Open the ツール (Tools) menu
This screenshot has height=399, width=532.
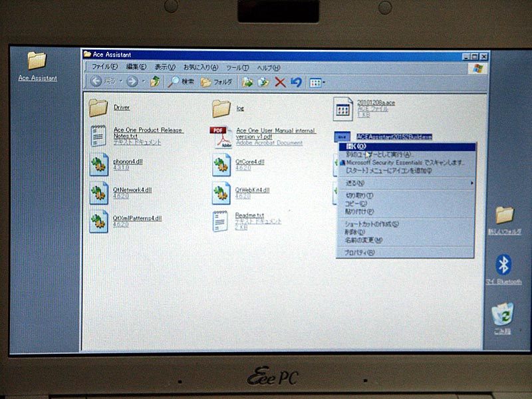(x=237, y=67)
